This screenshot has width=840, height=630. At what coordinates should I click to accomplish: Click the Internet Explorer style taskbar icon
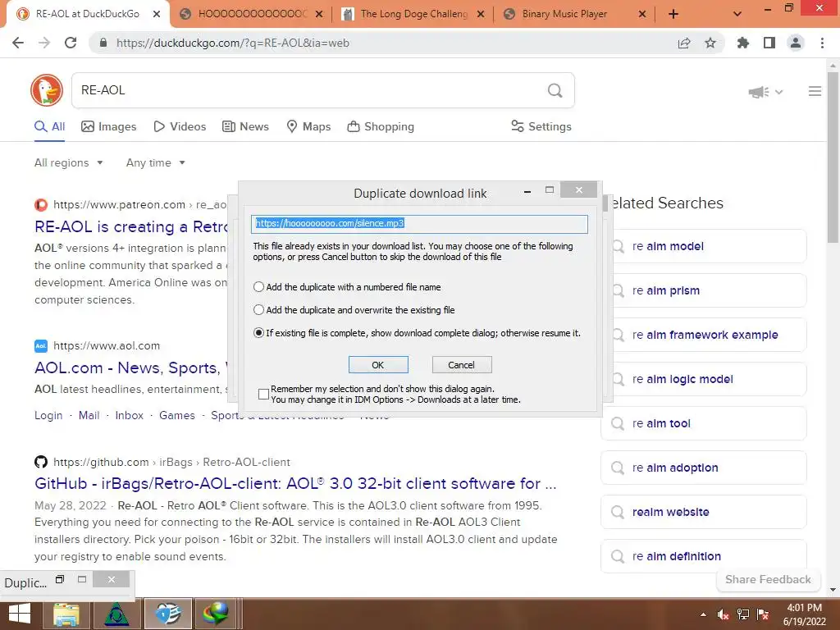click(167, 614)
